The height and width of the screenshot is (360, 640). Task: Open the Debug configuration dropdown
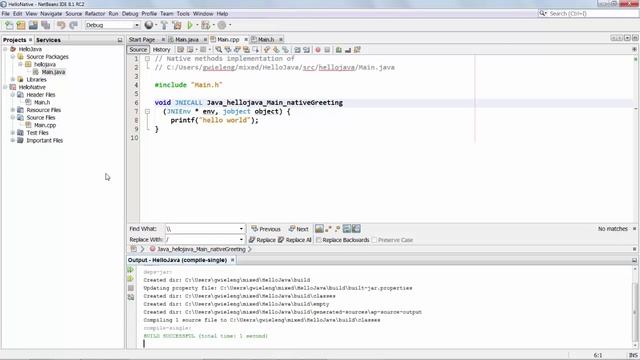(x=137, y=25)
